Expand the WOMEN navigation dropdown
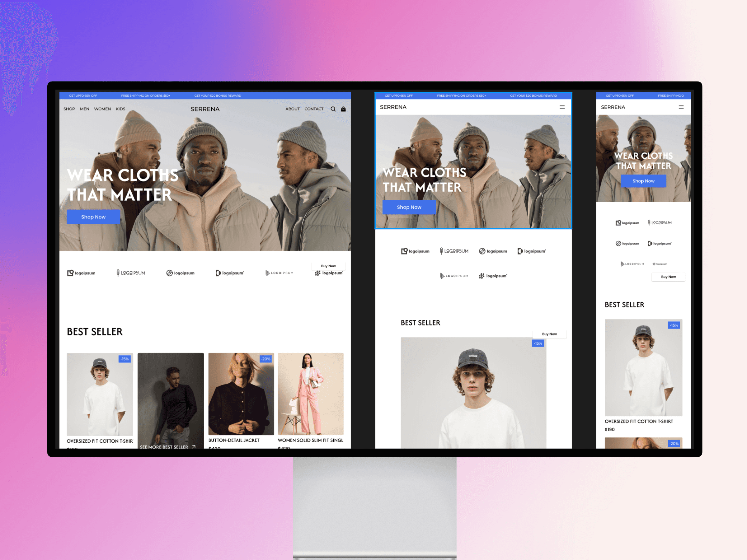The width and height of the screenshot is (747, 560). point(104,108)
